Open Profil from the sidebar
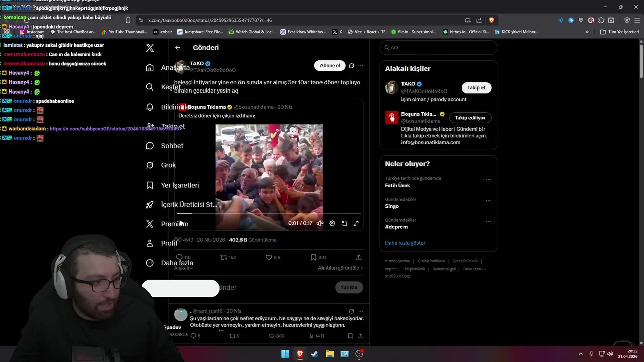 162,243
